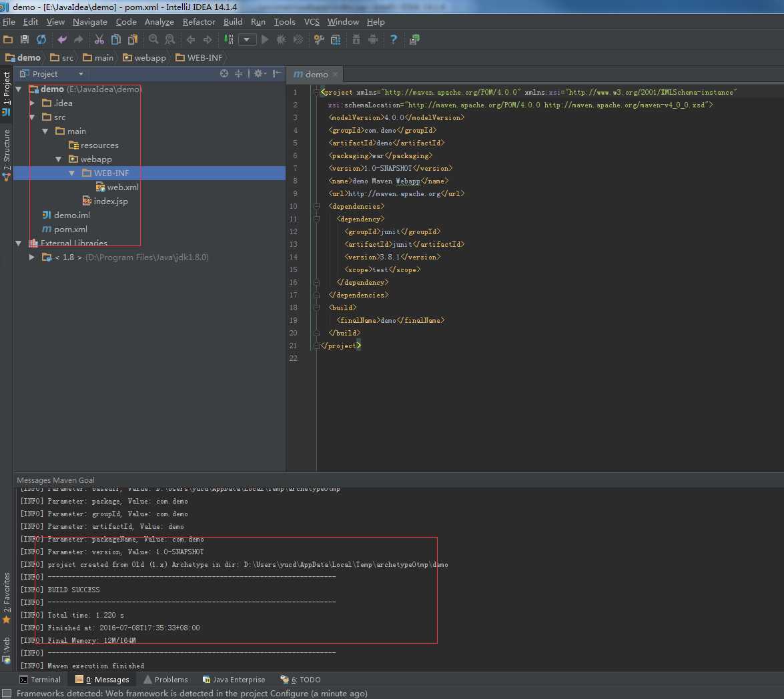Open the Terminal tool window button
The height and width of the screenshot is (699, 784).
[39, 680]
